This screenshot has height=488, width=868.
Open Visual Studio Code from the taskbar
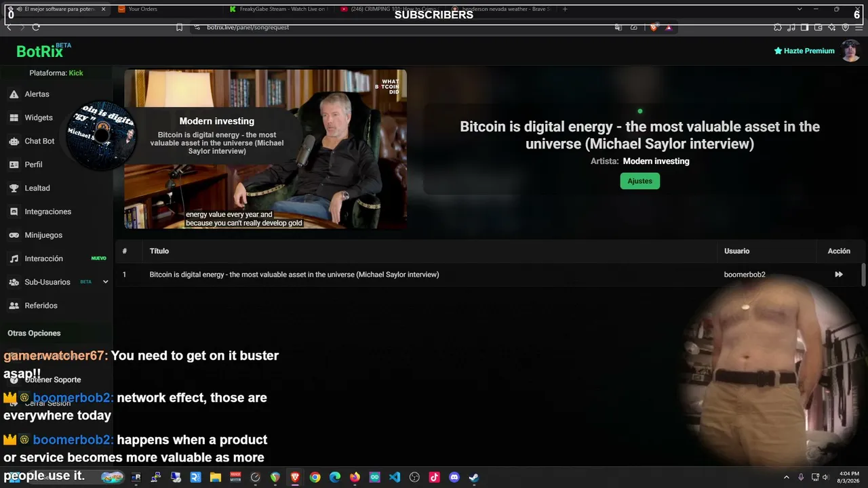[395, 477]
